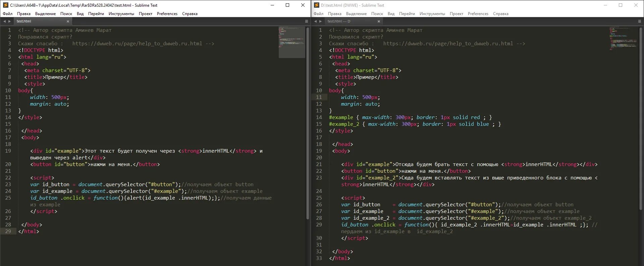Click the id_button .onclick line in right editor
644x266 pixels.
[x=469, y=225]
